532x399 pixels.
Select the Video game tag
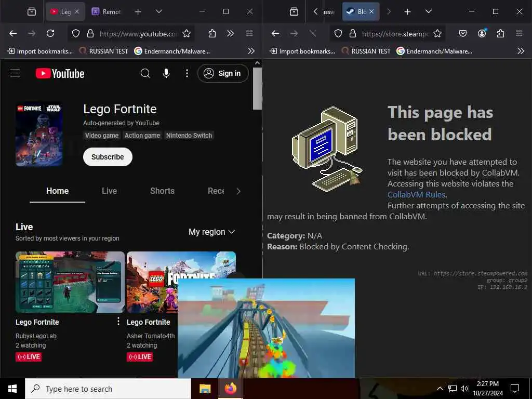[x=102, y=136]
